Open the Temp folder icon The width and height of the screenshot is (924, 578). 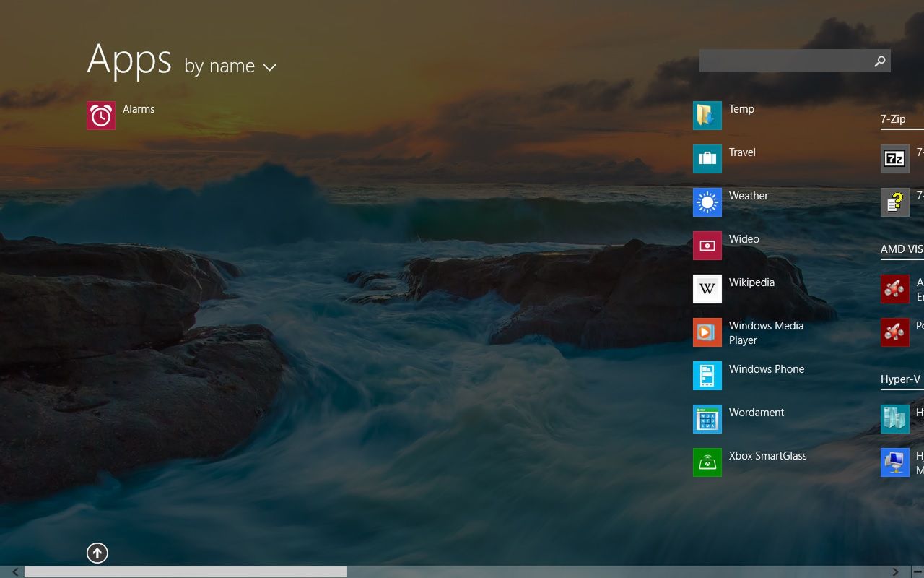(x=707, y=116)
